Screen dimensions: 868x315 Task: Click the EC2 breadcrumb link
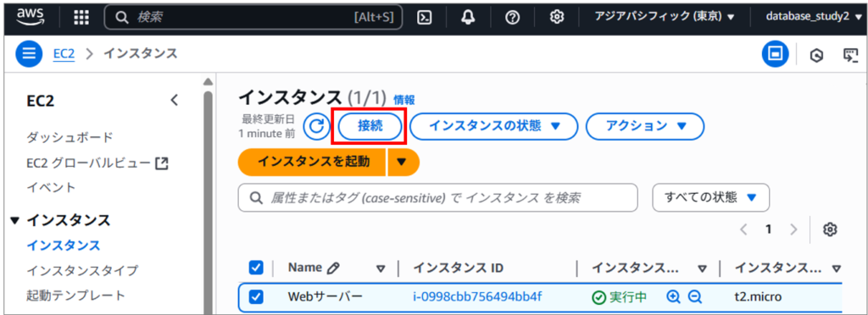(64, 53)
